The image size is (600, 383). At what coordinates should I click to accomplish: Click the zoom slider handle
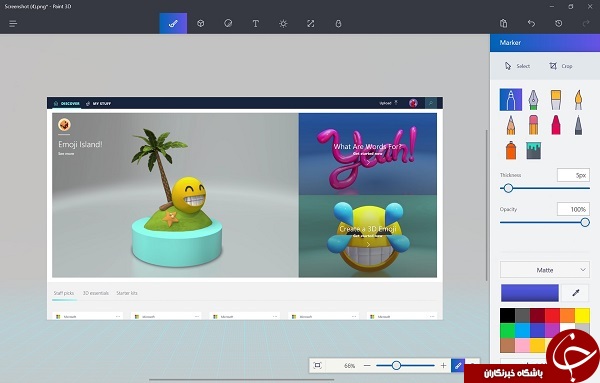click(x=396, y=365)
